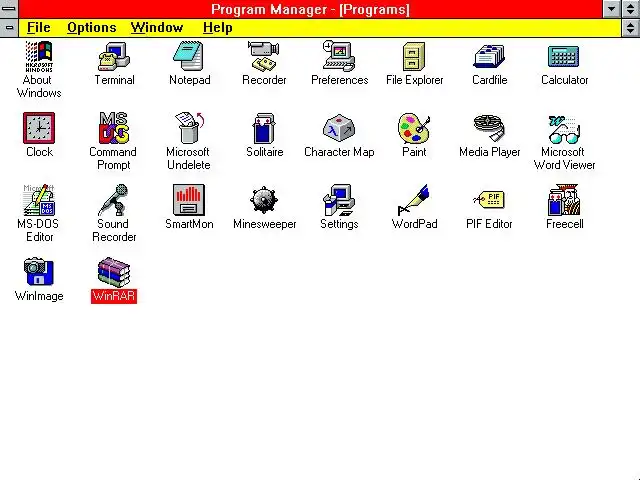Click the Recorder camera icon

pyautogui.click(x=264, y=56)
